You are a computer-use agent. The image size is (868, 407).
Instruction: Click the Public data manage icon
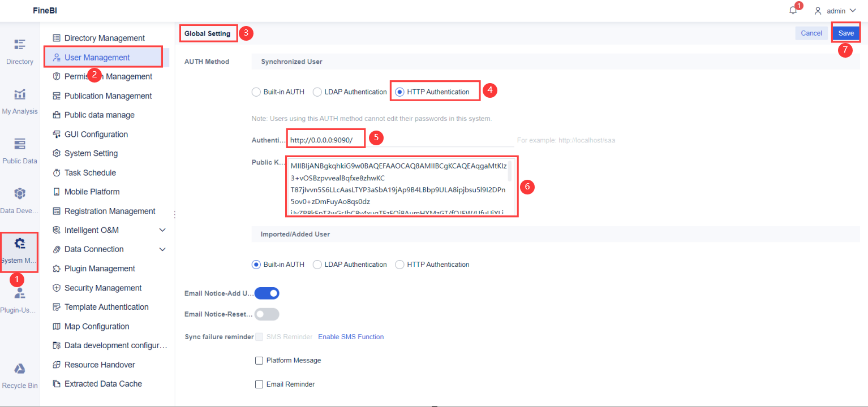click(57, 115)
